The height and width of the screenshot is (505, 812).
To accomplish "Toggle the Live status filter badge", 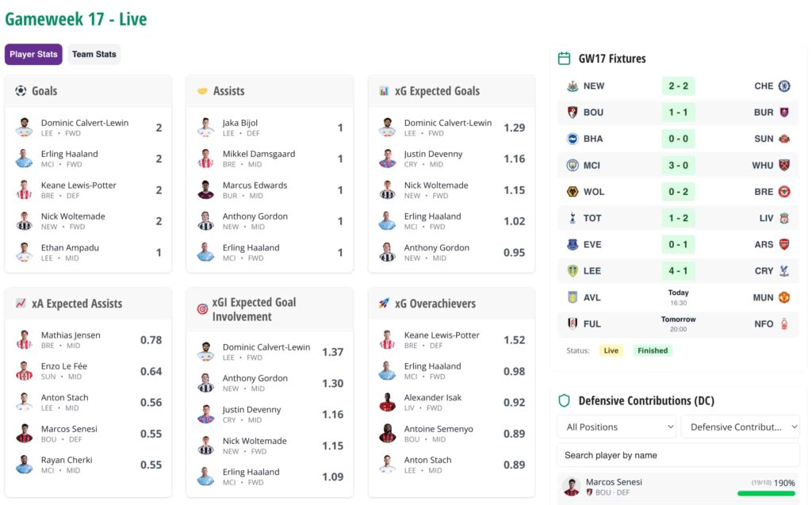I will click(x=611, y=350).
